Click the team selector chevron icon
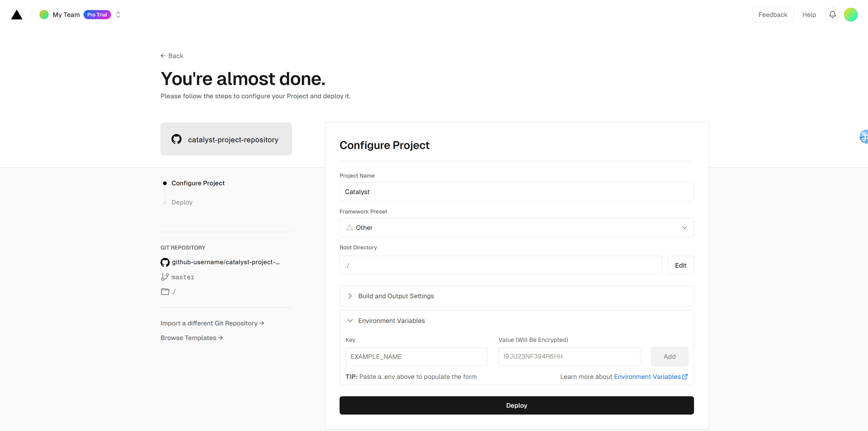Image resolution: width=868 pixels, height=431 pixels. [x=118, y=14]
